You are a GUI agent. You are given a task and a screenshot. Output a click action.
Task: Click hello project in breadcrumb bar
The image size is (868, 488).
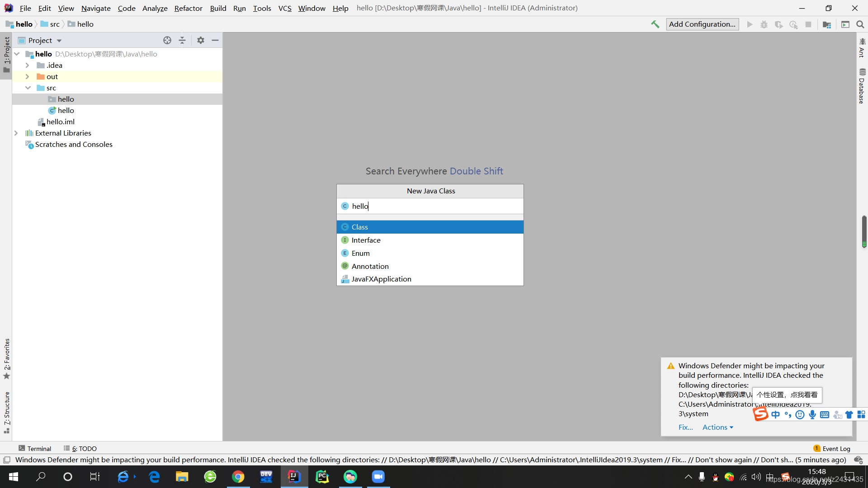[19, 24]
